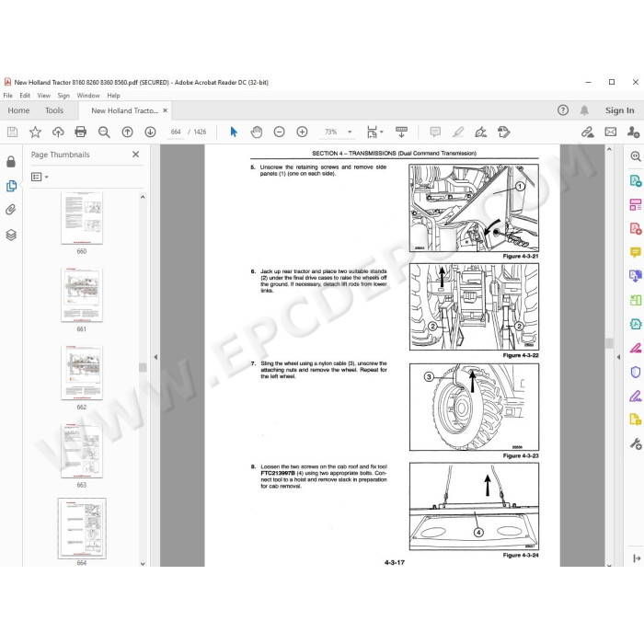
Task: Zoom in with plus button
Action: (303, 132)
